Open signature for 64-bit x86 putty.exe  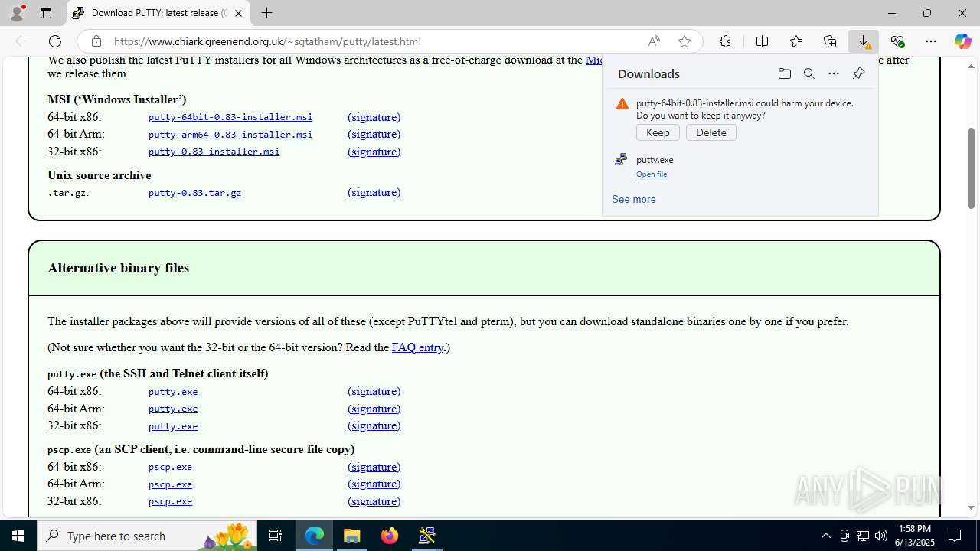[x=374, y=391]
